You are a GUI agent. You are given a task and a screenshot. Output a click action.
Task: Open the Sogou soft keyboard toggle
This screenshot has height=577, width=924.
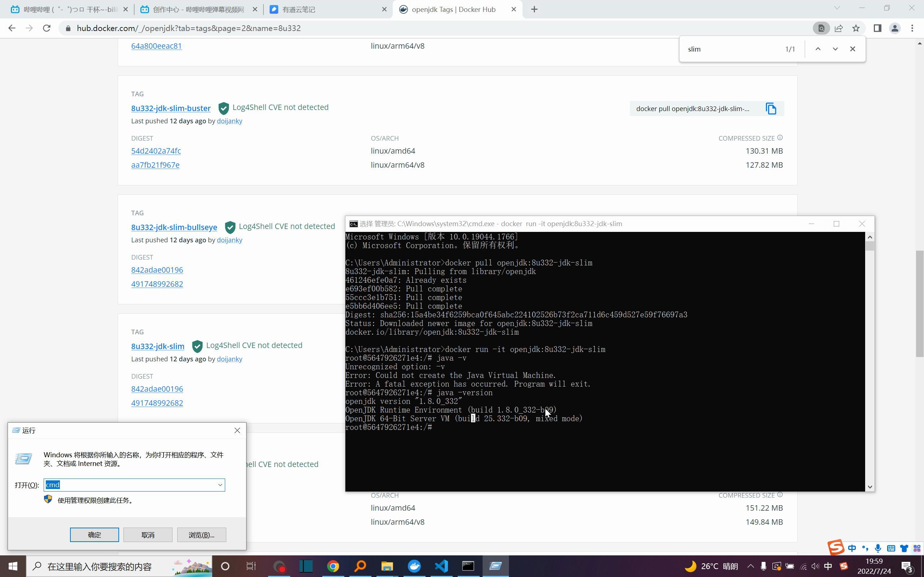[x=891, y=549]
